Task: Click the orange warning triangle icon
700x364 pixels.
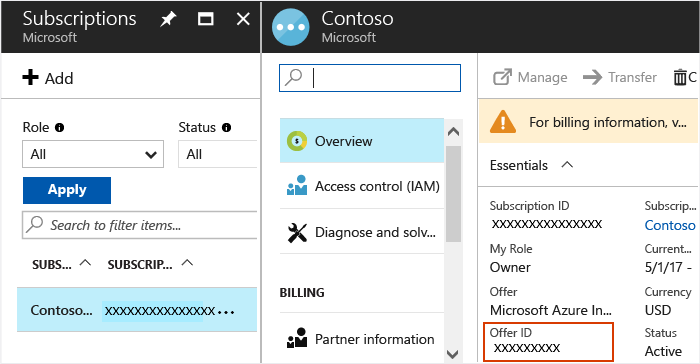Action: coord(503,121)
